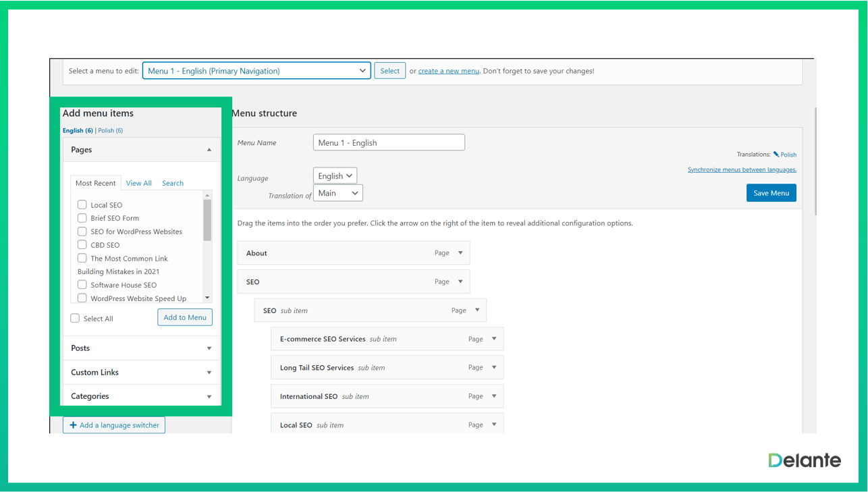Open the Language dropdown
Screen dimensions: 868x492
click(x=335, y=176)
